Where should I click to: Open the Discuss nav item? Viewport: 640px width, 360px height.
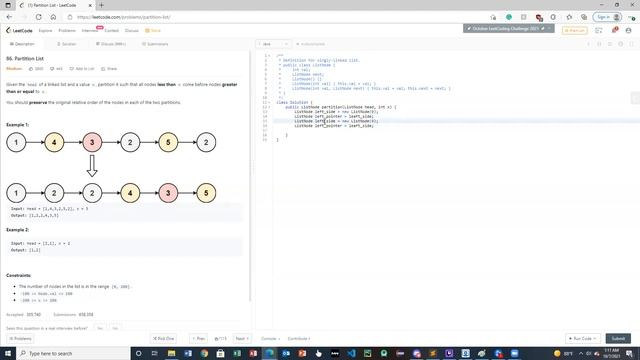pyautogui.click(x=131, y=31)
